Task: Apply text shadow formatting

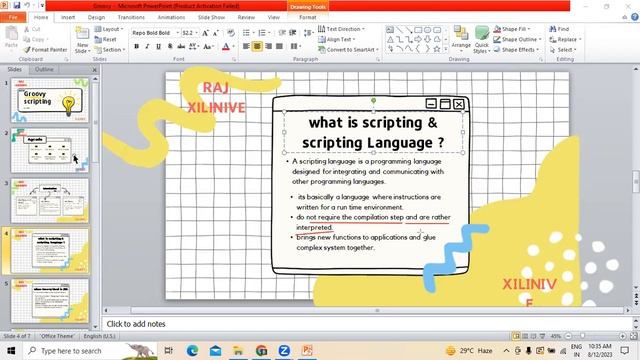Action: click(x=170, y=46)
